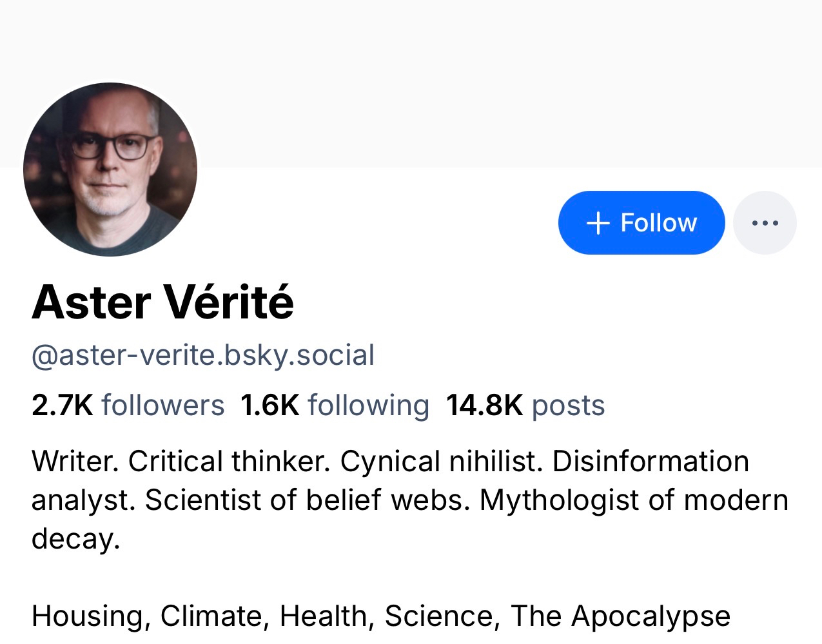Click the plus icon inside Follow
Image resolution: width=822 pixels, height=644 pixels.
point(598,223)
